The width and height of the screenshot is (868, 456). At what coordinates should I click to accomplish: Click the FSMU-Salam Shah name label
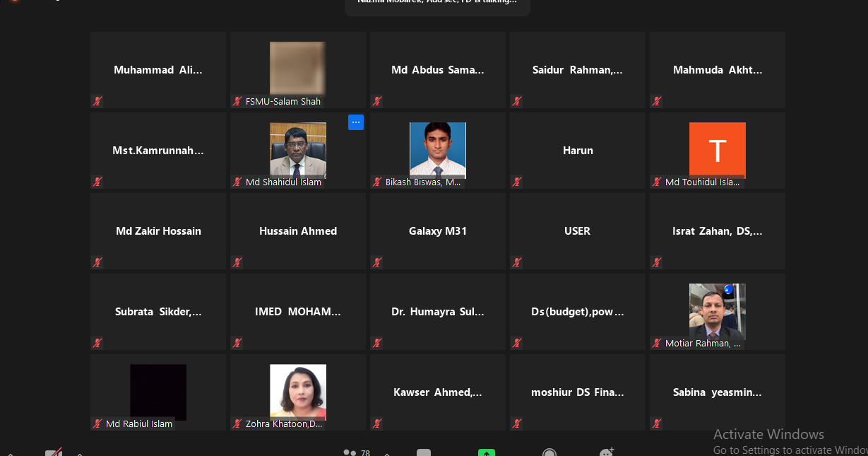tap(283, 101)
